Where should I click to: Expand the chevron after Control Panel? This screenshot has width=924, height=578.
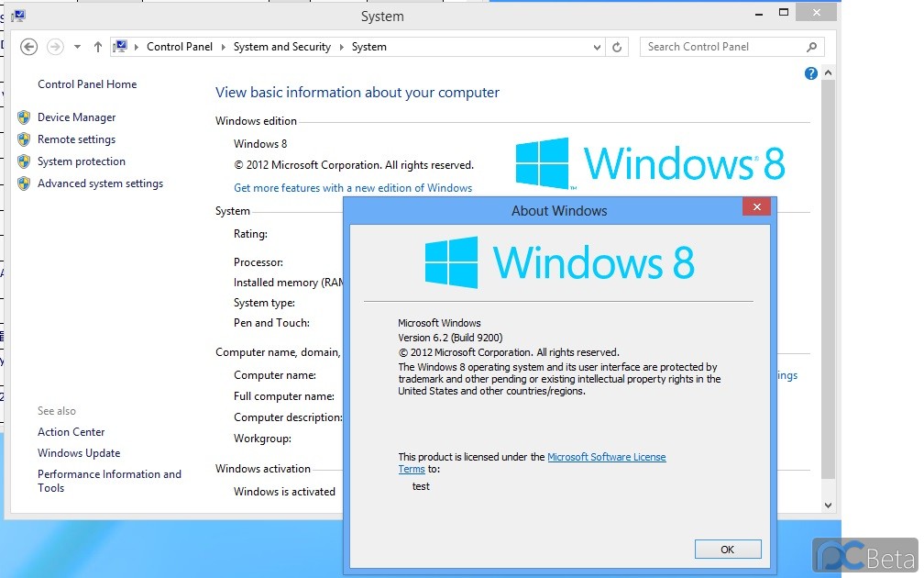click(224, 47)
